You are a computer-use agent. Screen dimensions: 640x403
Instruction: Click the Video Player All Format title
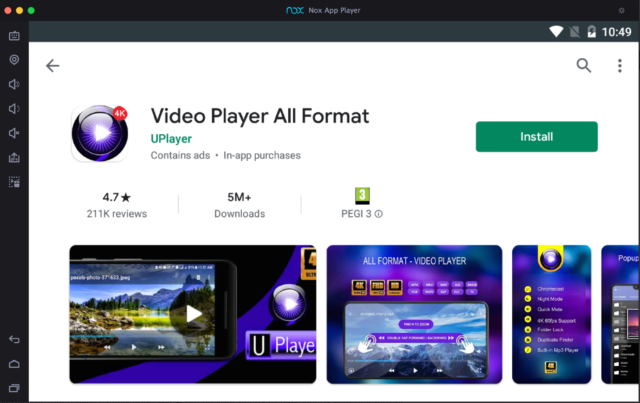[x=260, y=116]
